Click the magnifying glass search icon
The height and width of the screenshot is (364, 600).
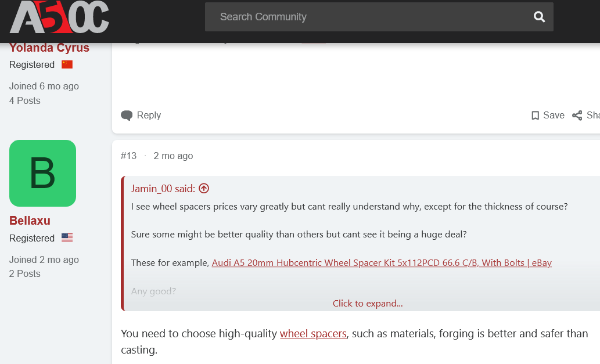[539, 17]
